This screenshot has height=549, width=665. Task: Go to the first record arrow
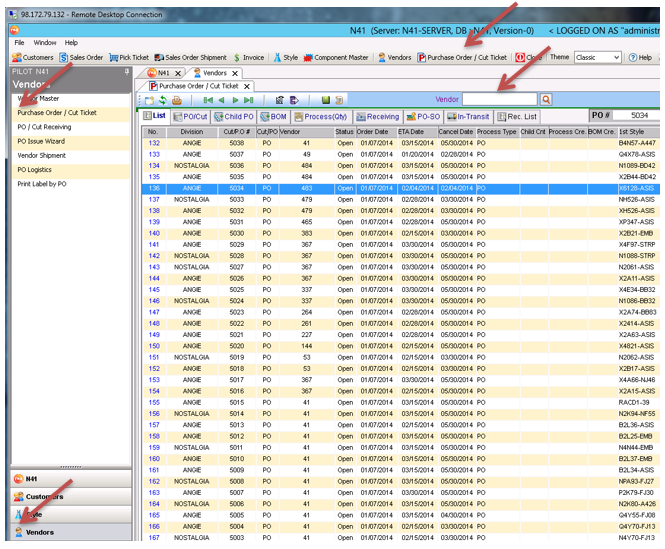pos(207,101)
